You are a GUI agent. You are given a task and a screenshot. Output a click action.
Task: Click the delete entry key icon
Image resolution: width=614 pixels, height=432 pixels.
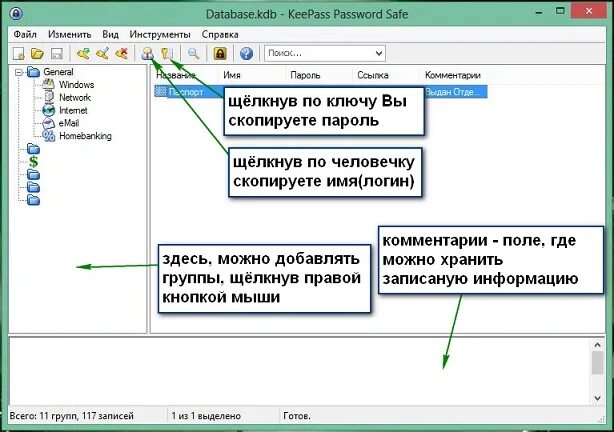pyautogui.click(x=122, y=53)
